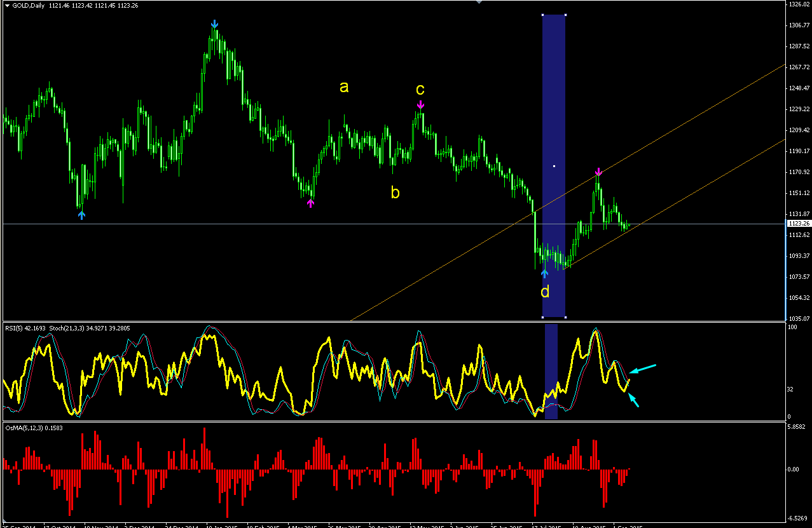Viewport: 812px width, 528px height.
Task: Click the 1326.02 price level on the axis
Action: 799,4
